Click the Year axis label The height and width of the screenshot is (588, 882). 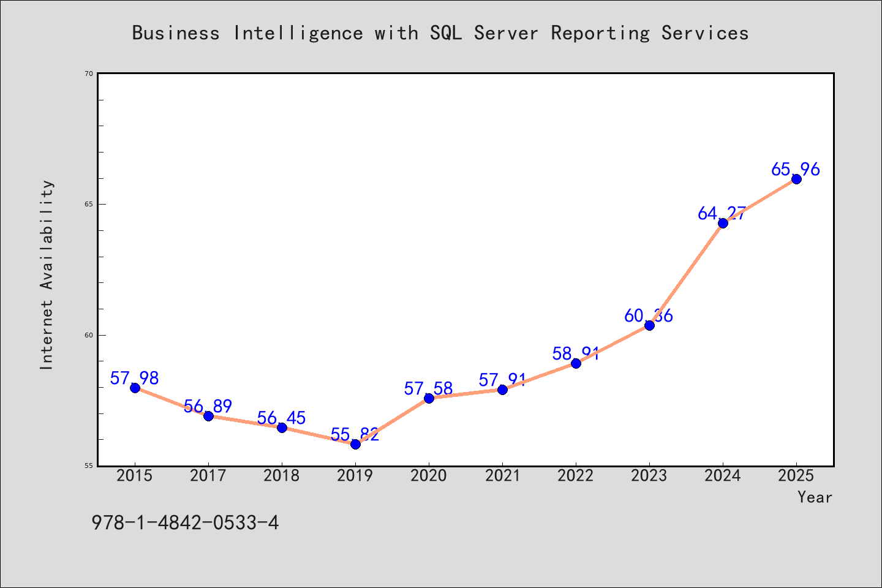tap(815, 497)
